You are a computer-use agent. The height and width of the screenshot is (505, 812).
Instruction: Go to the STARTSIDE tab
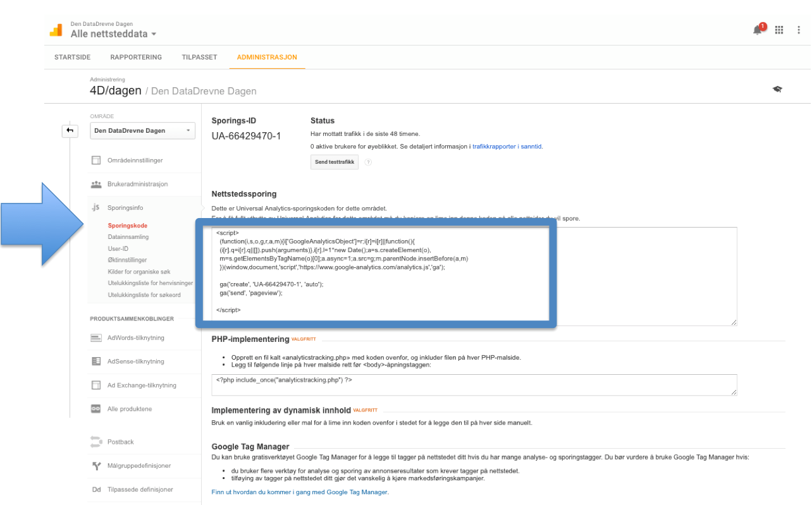point(72,57)
